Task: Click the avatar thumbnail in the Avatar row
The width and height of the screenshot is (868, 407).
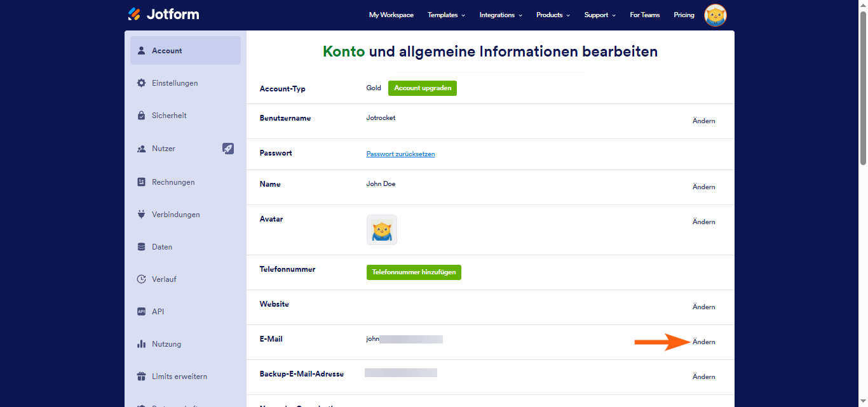Action: coord(382,230)
